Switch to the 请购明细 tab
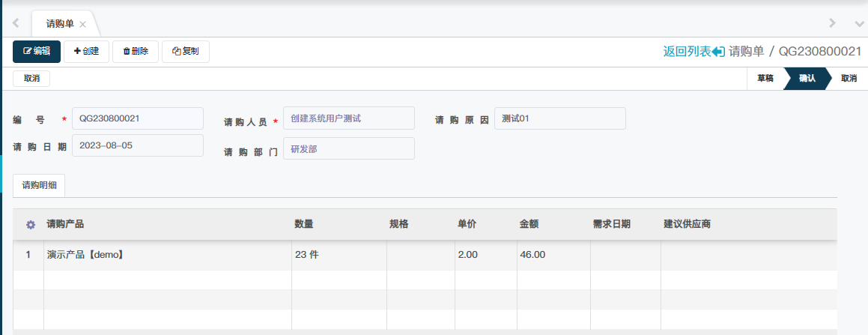The image size is (868, 335). (39, 185)
